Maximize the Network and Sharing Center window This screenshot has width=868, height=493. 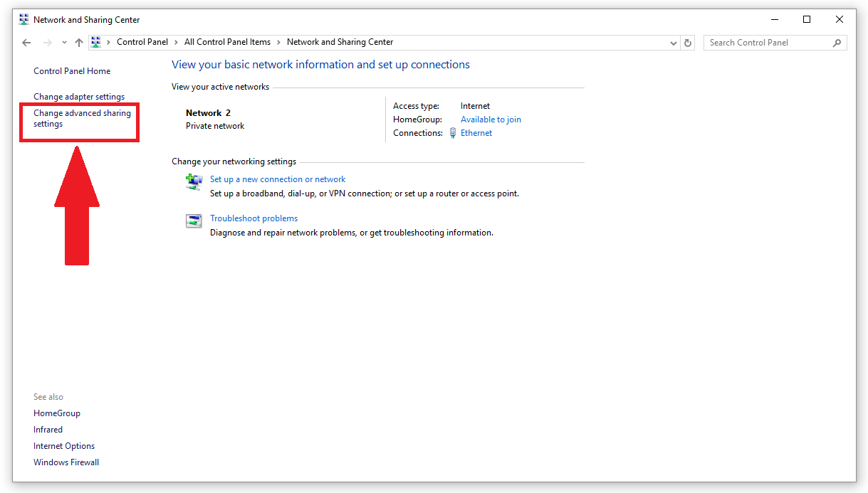[x=807, y=20]
